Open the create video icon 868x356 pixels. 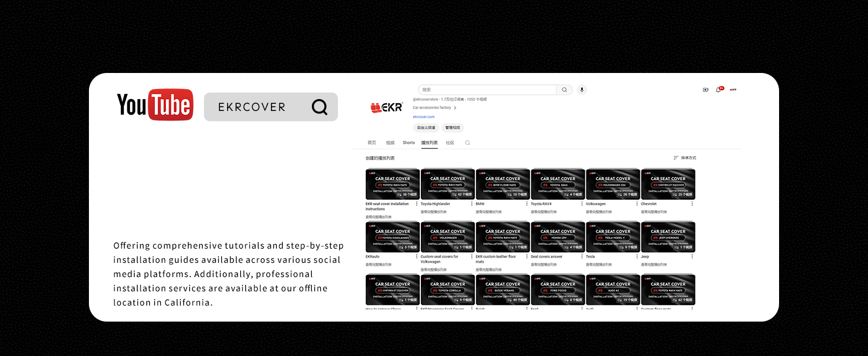706,90
